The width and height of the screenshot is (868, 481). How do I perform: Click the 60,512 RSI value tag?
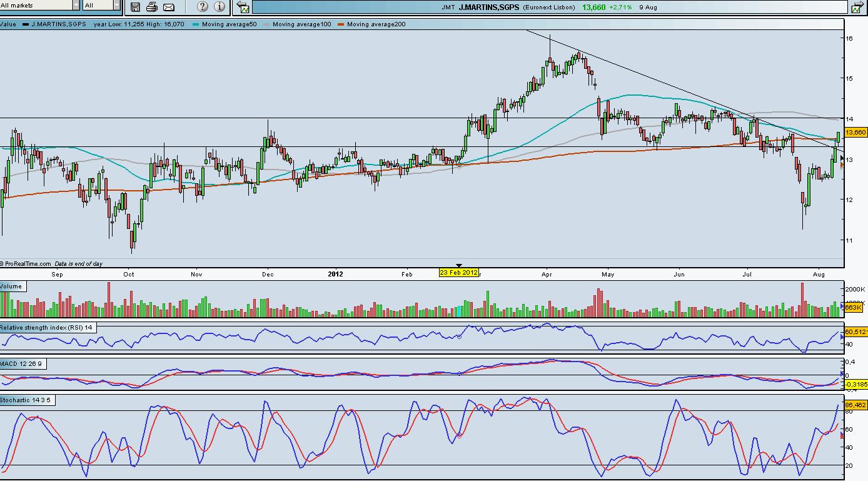point(855,332)
